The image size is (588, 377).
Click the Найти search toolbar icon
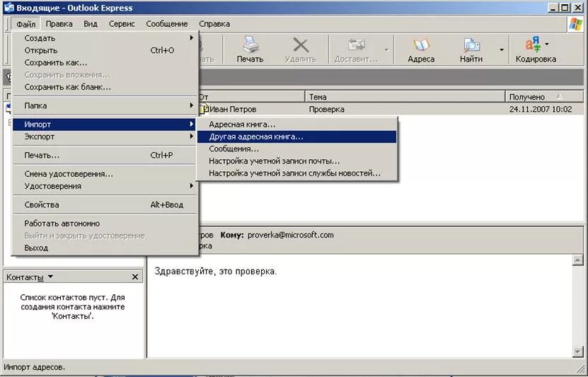[471, 45]
